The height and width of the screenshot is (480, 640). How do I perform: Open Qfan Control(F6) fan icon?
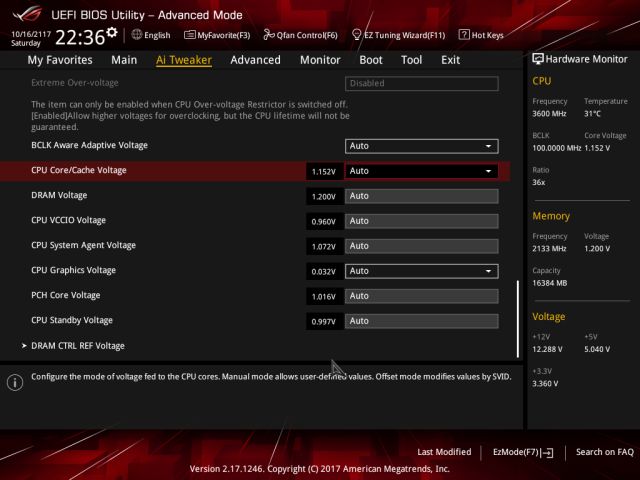click(269, 35)
